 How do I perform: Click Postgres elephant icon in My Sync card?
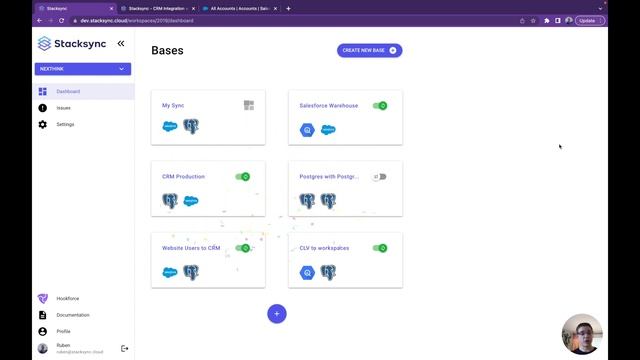(191, 127)
